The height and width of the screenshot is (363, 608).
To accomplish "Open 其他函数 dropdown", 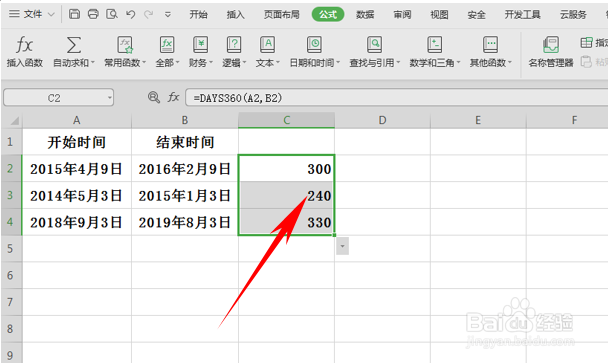I will coord(491,51).
